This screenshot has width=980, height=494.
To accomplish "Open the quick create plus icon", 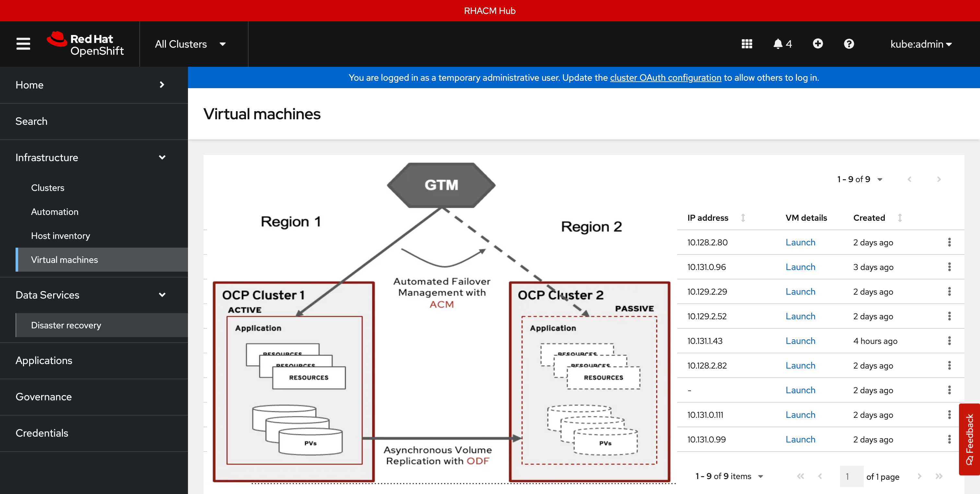I will (818, 44).
